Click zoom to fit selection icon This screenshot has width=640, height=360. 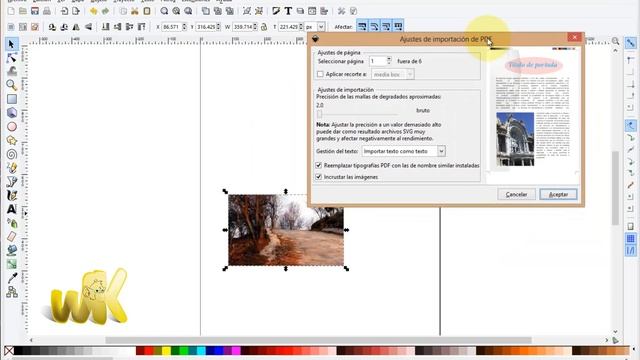164,11
